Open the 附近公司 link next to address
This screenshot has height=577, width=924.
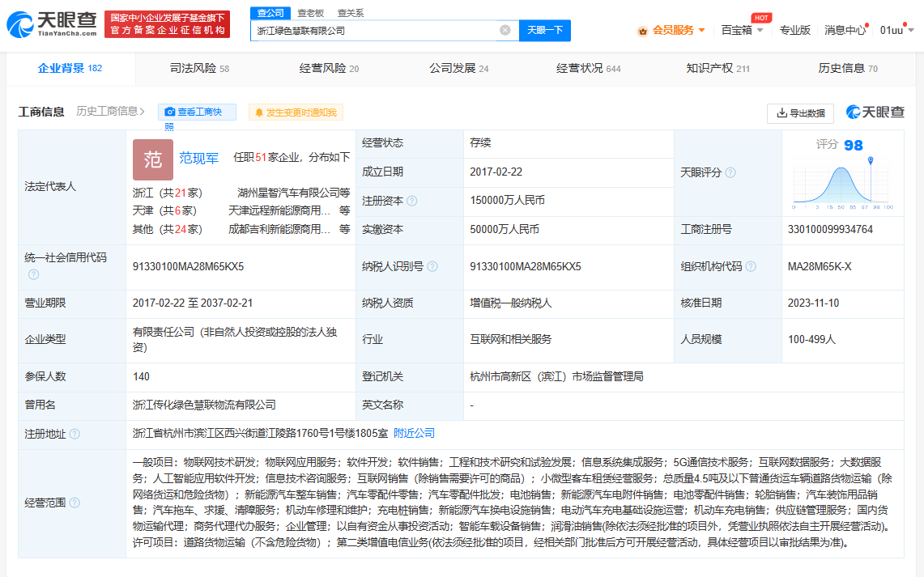[414, 434]
